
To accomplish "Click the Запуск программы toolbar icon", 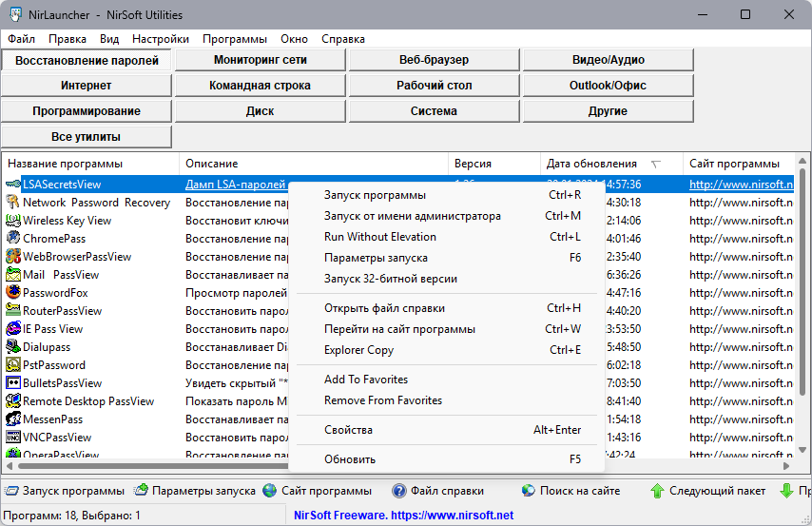I will coord(11,490).
